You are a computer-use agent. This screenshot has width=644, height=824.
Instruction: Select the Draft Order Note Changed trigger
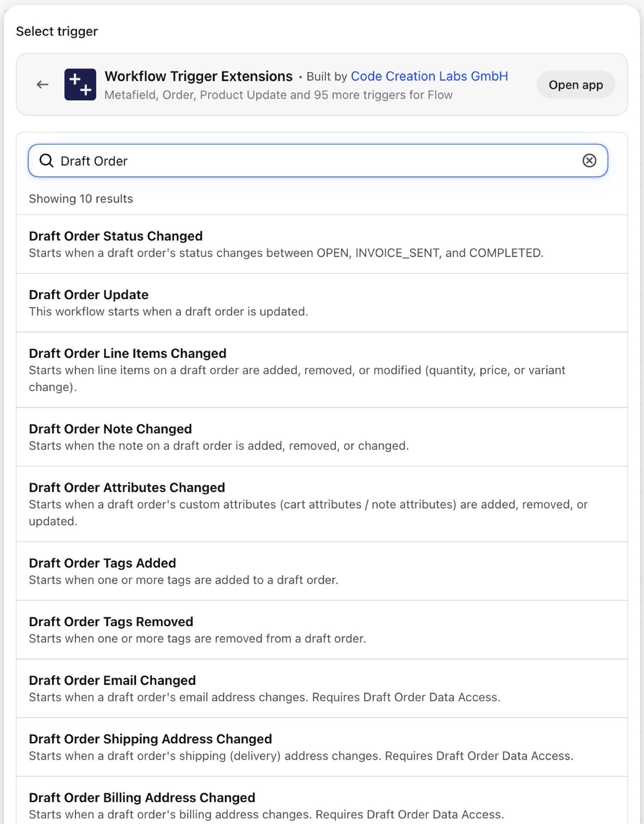(322, 437)
